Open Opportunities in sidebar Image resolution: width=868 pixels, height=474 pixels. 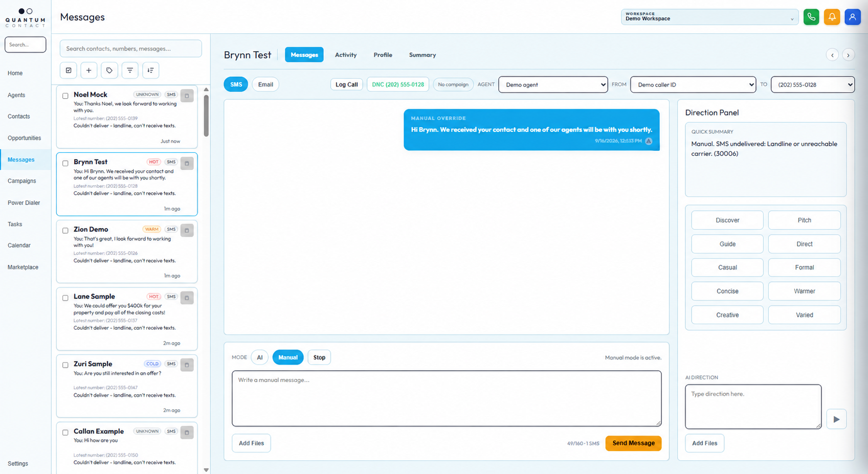24,138
